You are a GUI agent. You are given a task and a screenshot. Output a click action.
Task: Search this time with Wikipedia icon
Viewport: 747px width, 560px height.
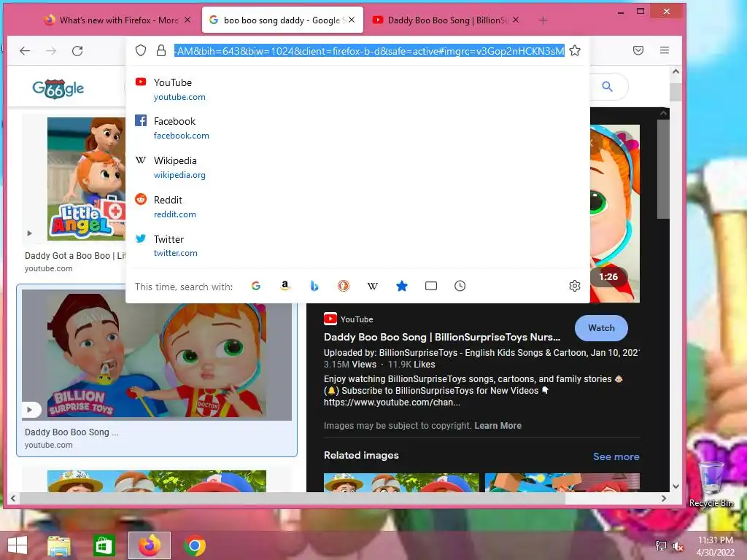[373, 286]
